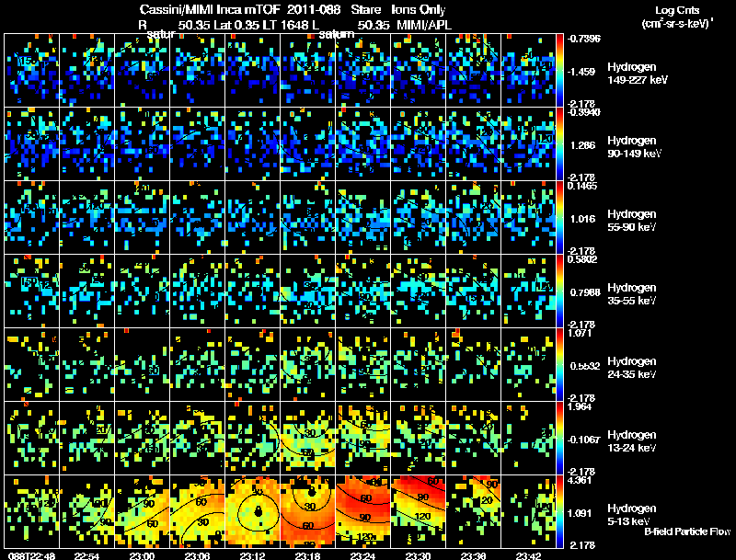This screenshot has width=736, height=560.
Task: Click the color bar of the 55-90 keV row
Action: [559, 218]
